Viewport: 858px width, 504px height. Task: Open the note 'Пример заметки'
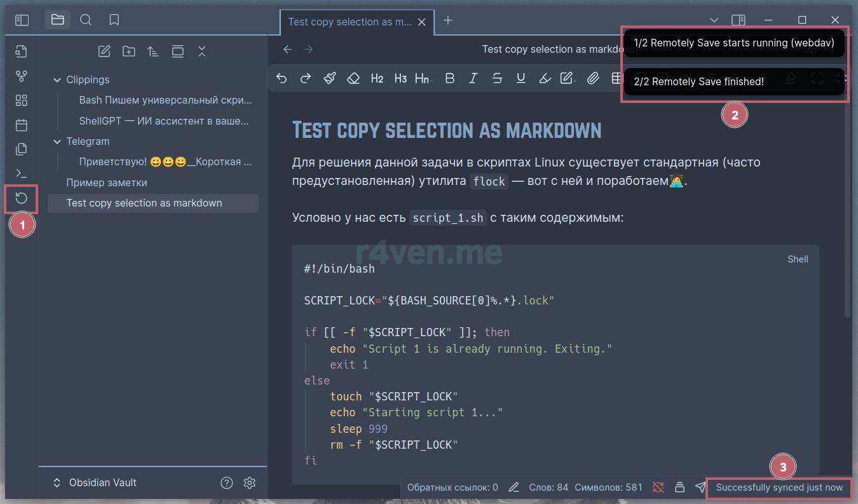107,182
